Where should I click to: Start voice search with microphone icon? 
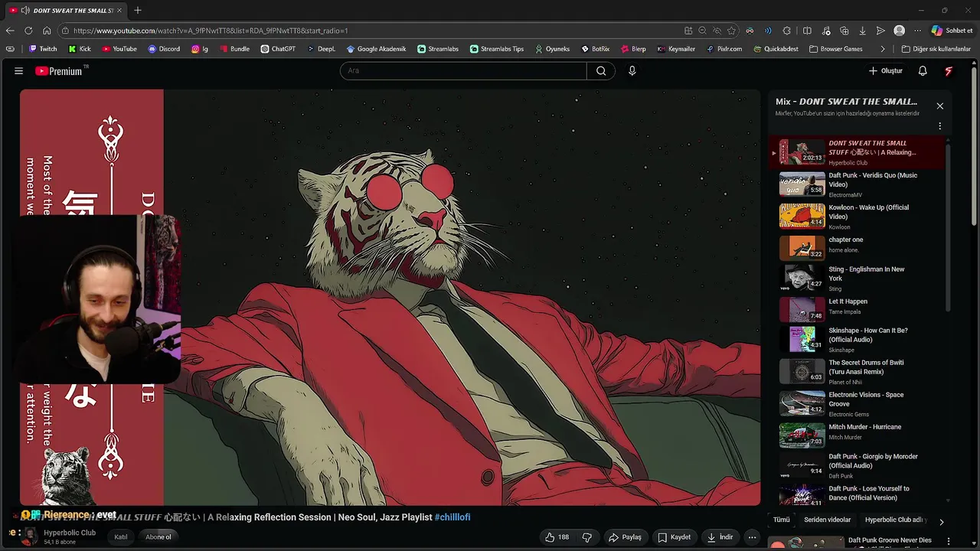[632, 70]
